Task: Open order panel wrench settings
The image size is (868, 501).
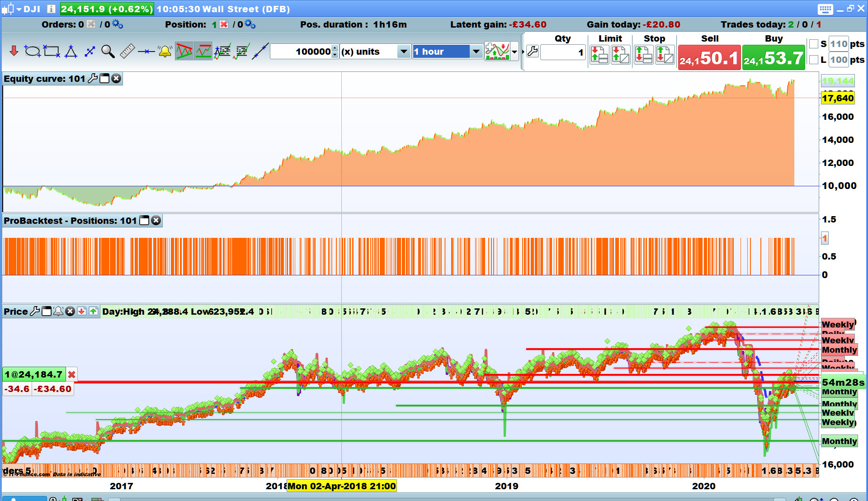Action: [533, 52]
